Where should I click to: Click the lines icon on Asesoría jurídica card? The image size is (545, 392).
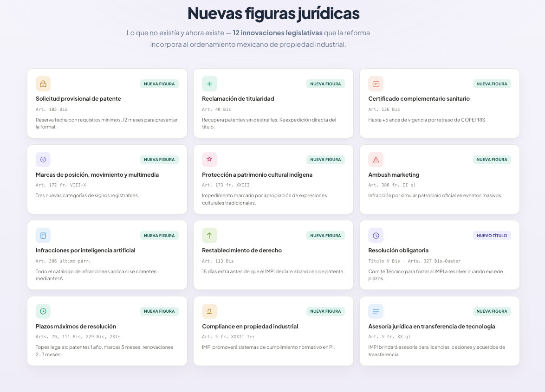[x=376, y=311]
